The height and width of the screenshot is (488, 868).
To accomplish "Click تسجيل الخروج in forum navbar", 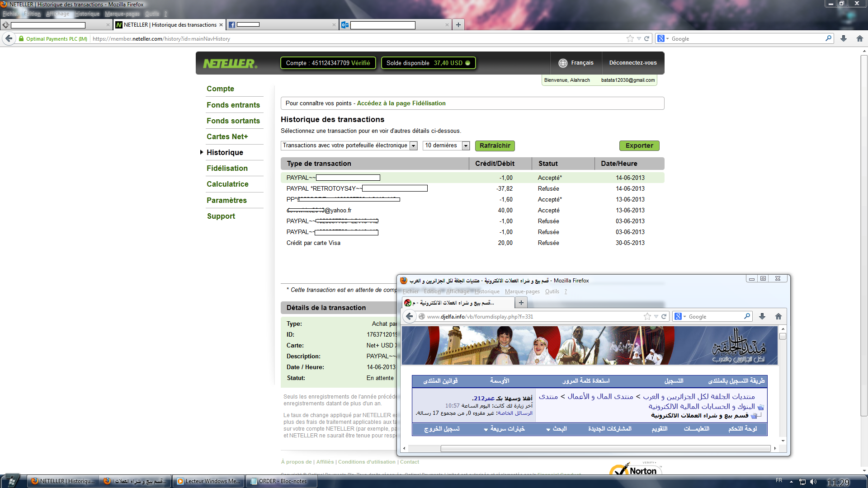I will tap(442, 429).
